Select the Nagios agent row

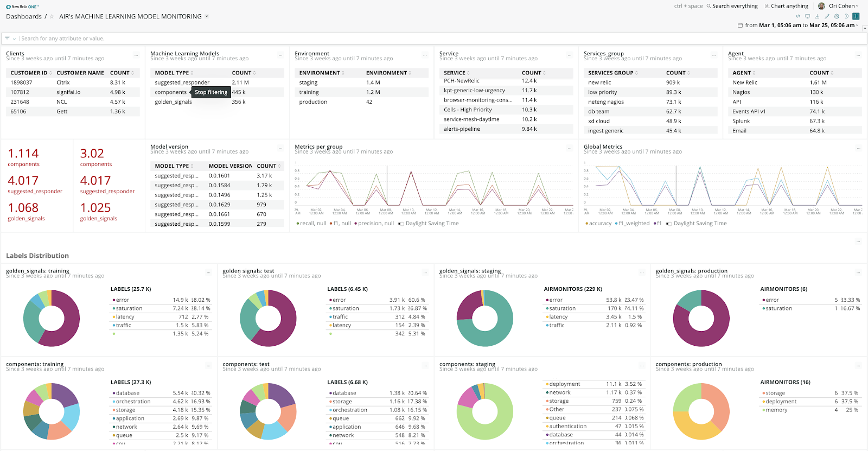pyautogui.click(x=795, y=92)
